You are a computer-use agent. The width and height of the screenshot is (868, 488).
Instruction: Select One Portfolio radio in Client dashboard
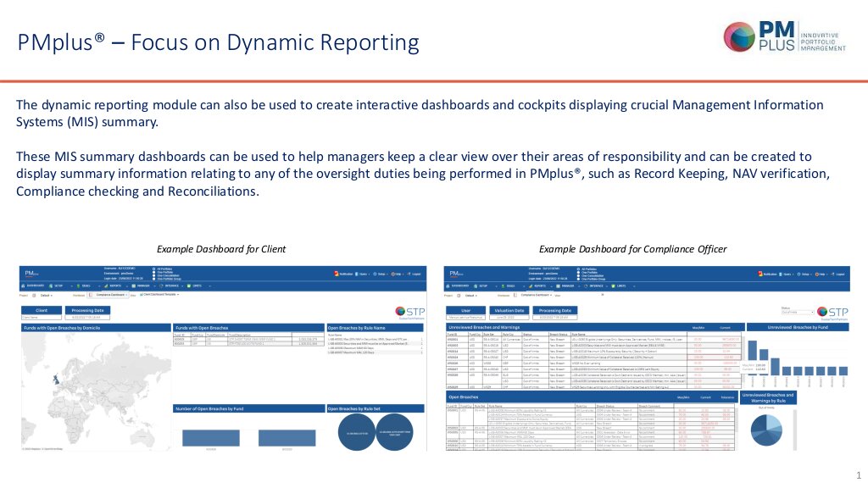click(x=154, y=272)
